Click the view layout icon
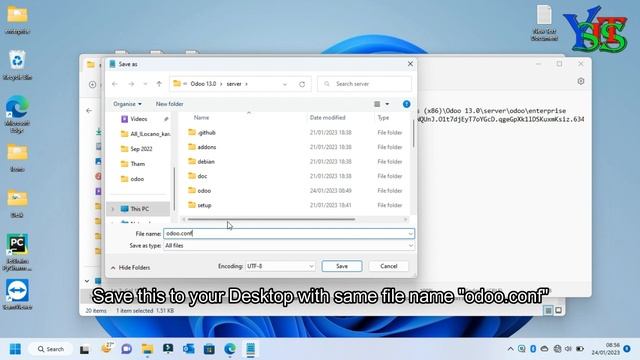The height and width of the screenshot is (360, 640). [x=377, y=104]
